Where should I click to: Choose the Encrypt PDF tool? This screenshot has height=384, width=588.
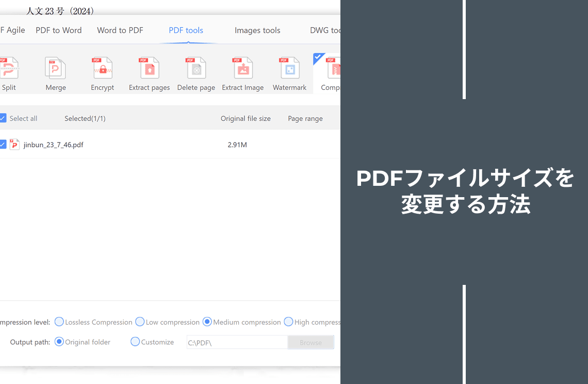tap(102, 69)
